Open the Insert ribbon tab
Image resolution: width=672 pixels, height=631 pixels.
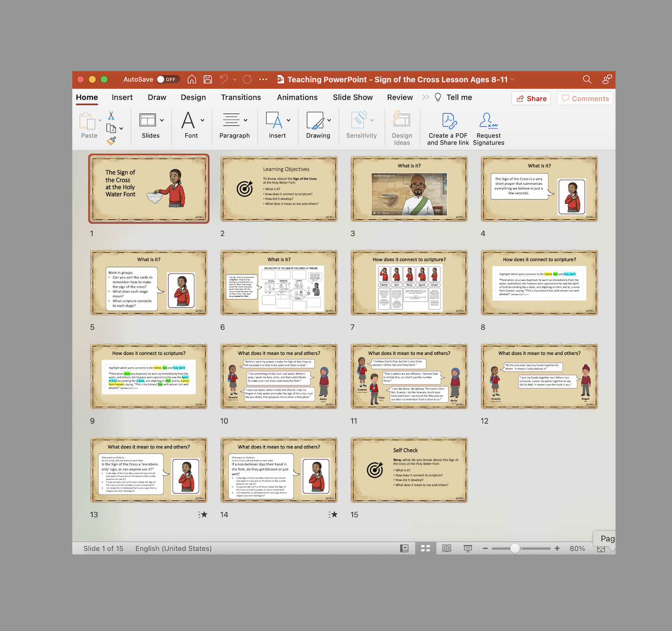[x=122, y=97]
